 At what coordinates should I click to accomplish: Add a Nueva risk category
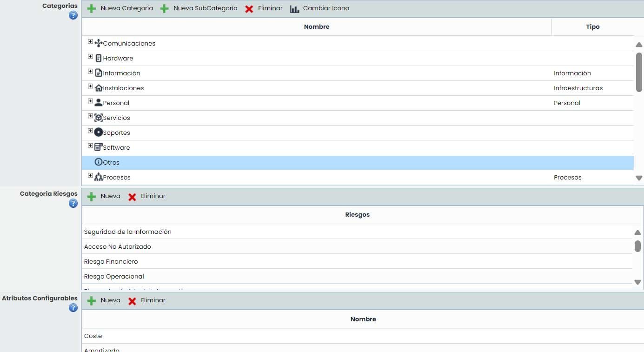(104, 196)
